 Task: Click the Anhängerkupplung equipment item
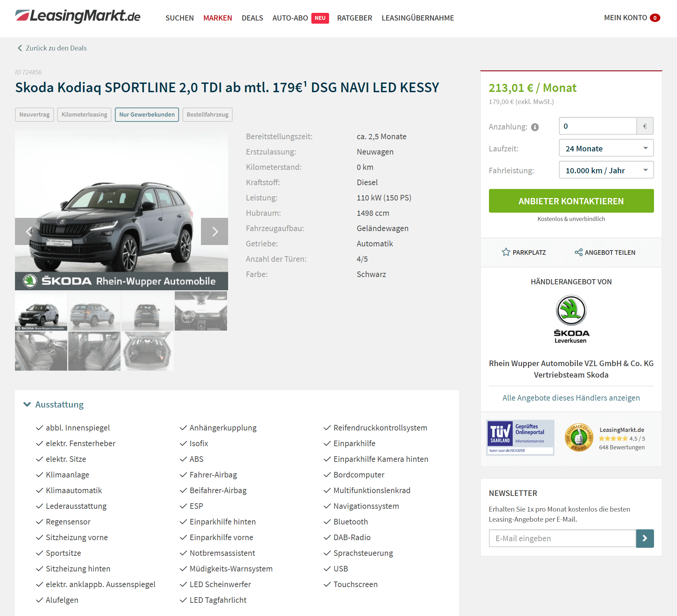coord(223,428)
